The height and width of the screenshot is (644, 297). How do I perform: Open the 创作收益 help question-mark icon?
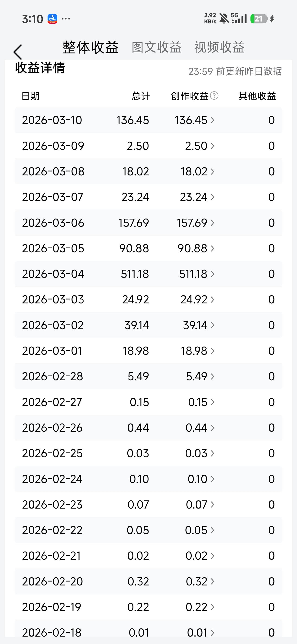214,95
